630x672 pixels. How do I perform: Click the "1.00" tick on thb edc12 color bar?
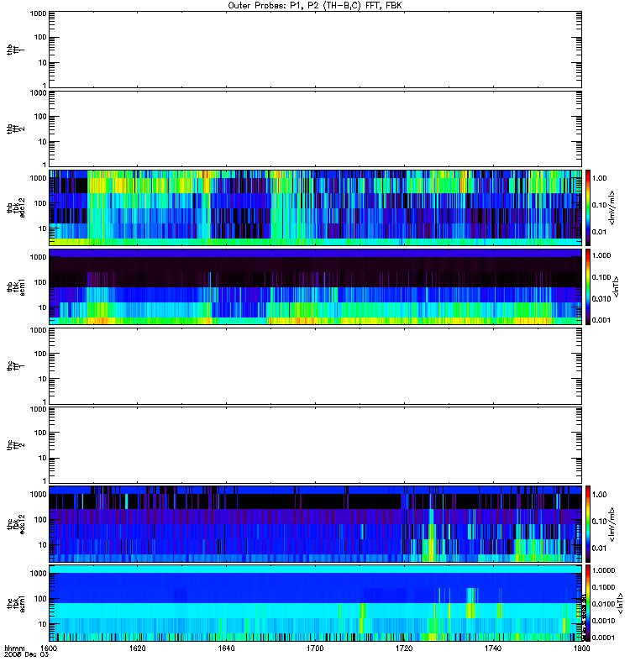point(599,178)
